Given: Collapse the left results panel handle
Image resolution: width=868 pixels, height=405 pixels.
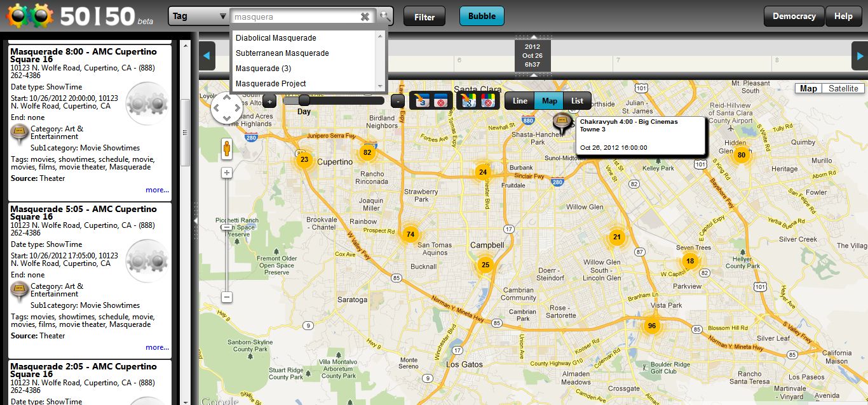Looking at the screenshot, I should 196,220.
